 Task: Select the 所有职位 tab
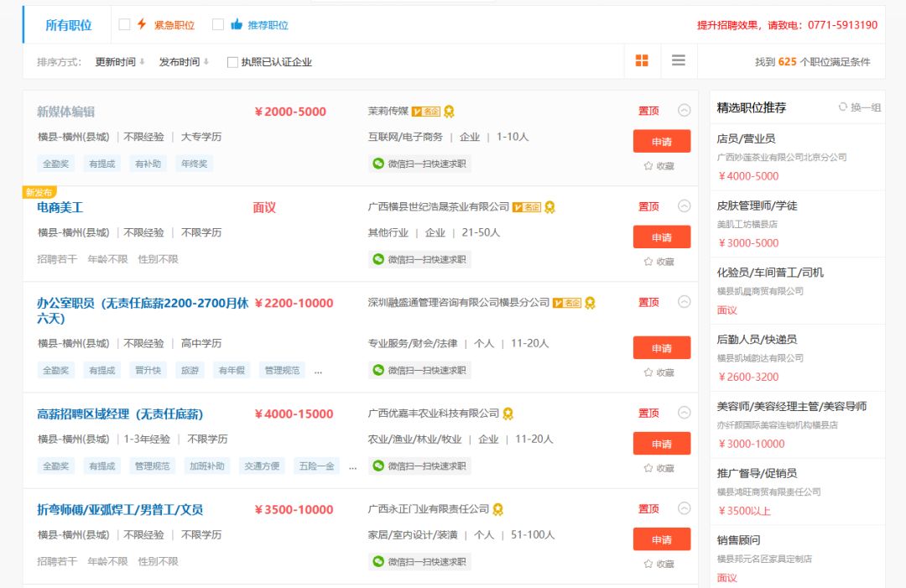[68, 25]
